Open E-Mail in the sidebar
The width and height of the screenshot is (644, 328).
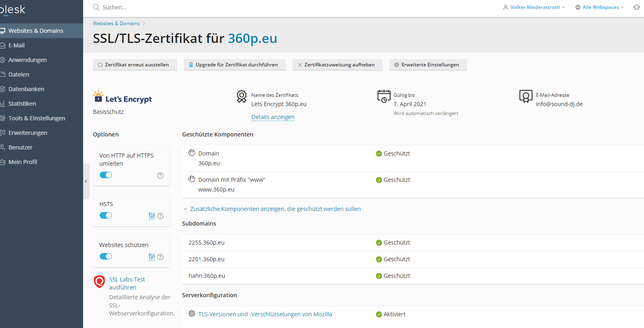(x=17, y=45)
